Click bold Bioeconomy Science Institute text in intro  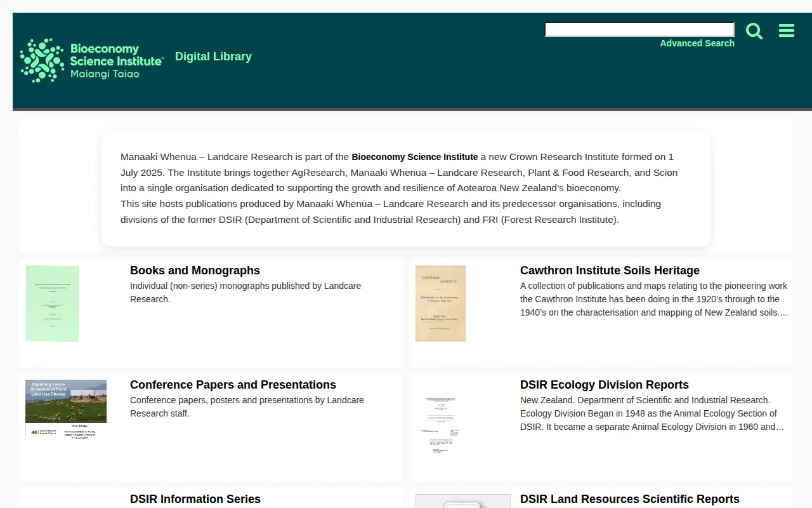tap(415, 157)
